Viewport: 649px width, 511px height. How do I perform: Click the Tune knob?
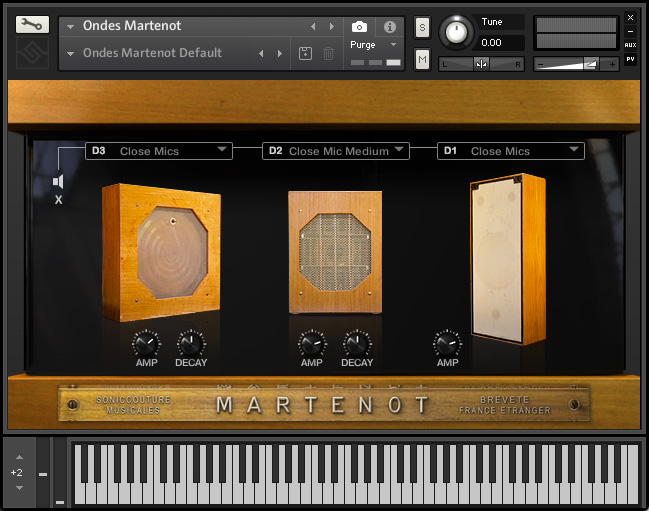[456, 32]
